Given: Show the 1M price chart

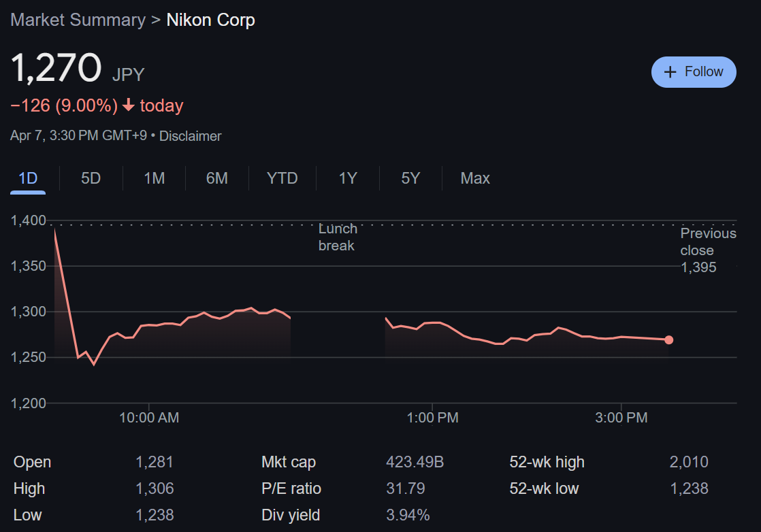Looking at the screenshot, I should point(154,178).
